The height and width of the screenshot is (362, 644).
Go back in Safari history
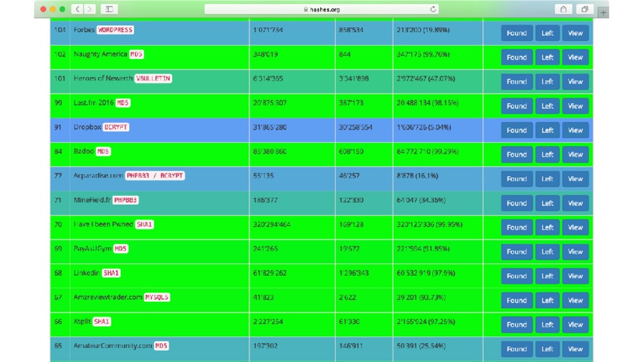pos(77,9)
